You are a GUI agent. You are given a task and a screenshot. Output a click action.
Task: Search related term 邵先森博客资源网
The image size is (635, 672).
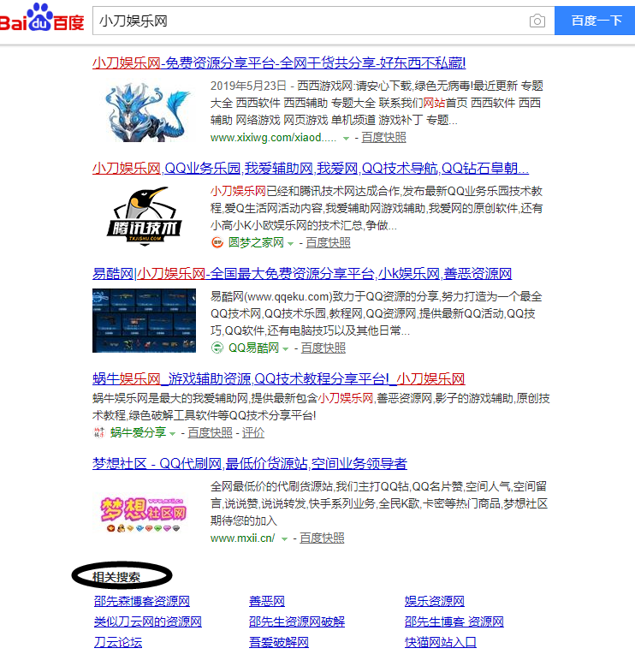(142, 601)
